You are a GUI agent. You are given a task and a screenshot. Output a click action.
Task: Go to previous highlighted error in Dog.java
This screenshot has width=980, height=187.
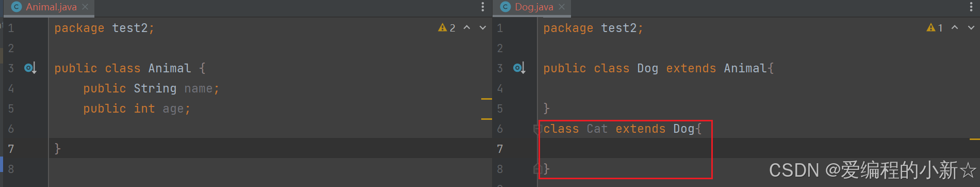tap(955, 27)
